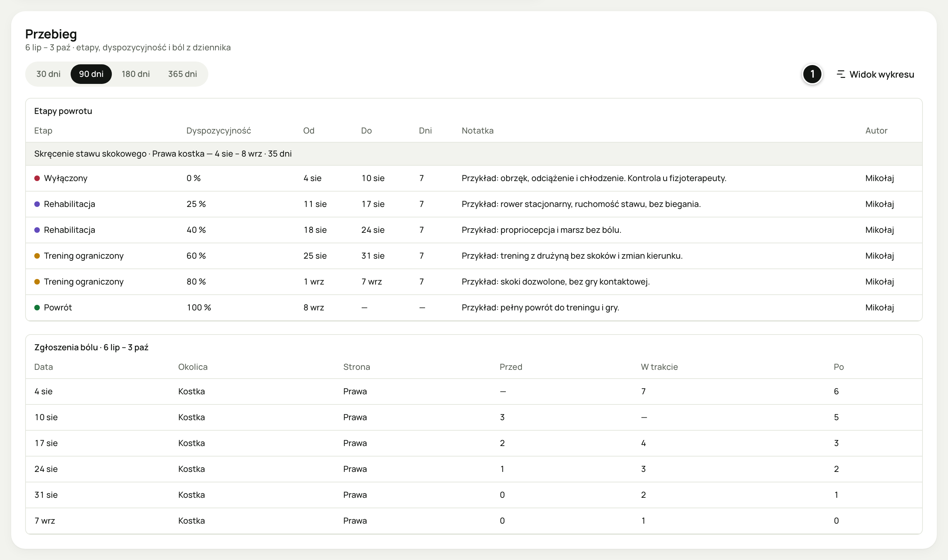The image size is (948, 560).
Task: Select the Wyłączony stage name
Action: pos(66,178)
